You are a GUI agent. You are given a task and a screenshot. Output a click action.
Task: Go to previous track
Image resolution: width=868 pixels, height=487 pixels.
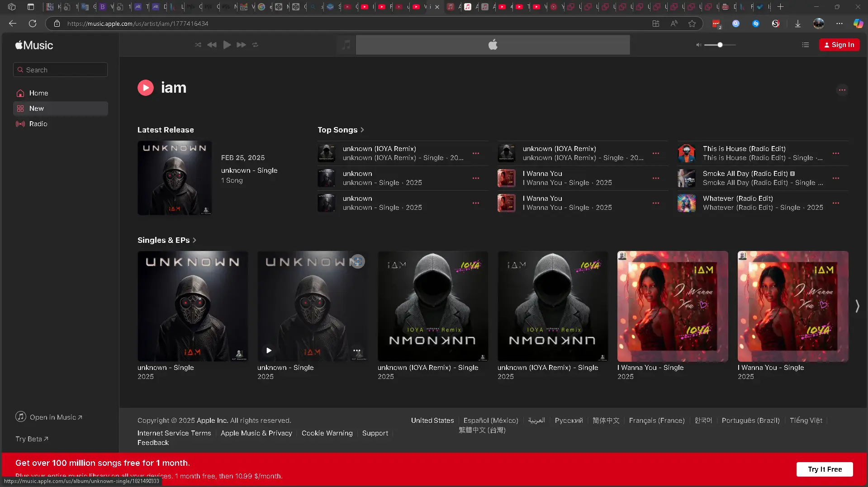point(212,45)
